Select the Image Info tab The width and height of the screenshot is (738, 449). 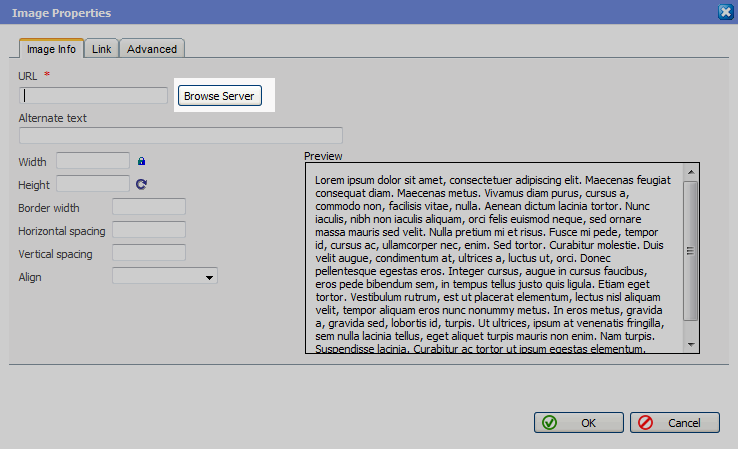[x=51, y=49]
